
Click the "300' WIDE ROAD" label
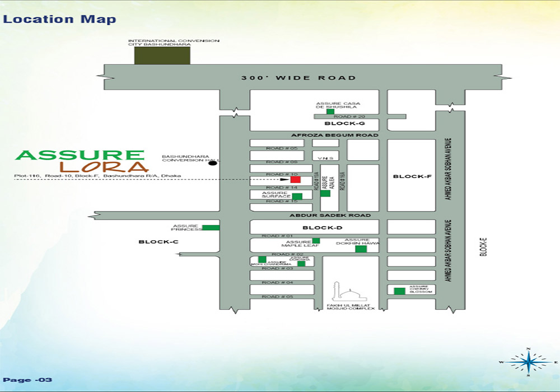pos(298,78)
